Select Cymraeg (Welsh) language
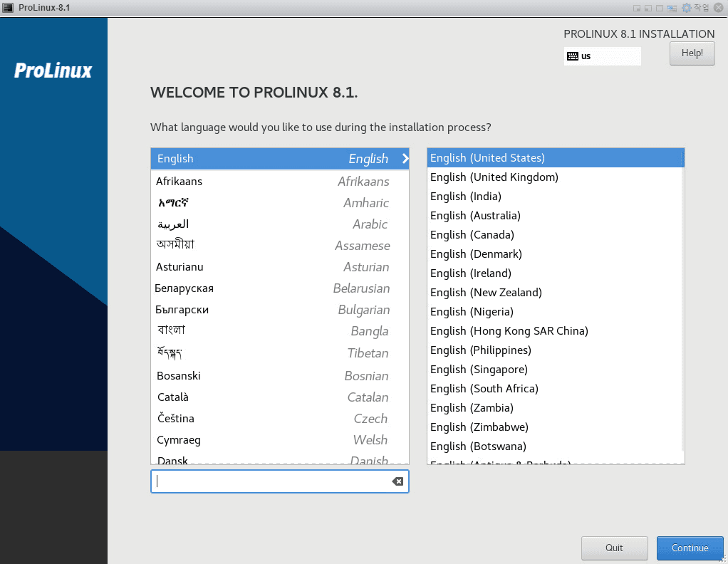 pyautogui.click(x=280, y=439)
